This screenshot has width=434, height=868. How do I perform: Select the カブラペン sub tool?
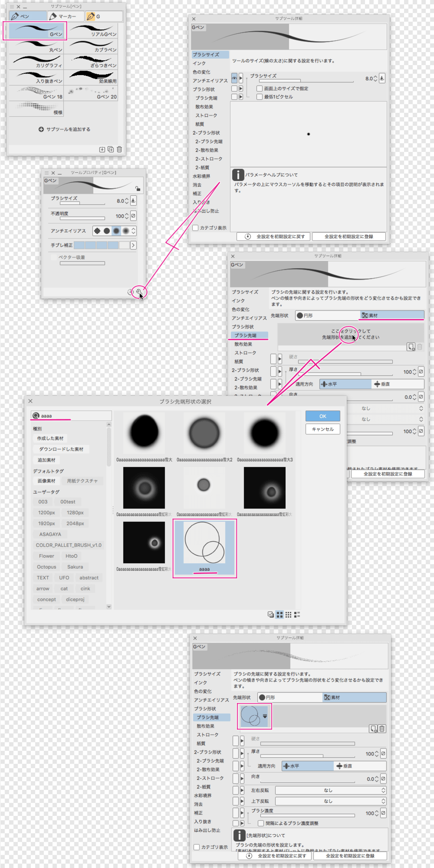click(x=91, y=47)
